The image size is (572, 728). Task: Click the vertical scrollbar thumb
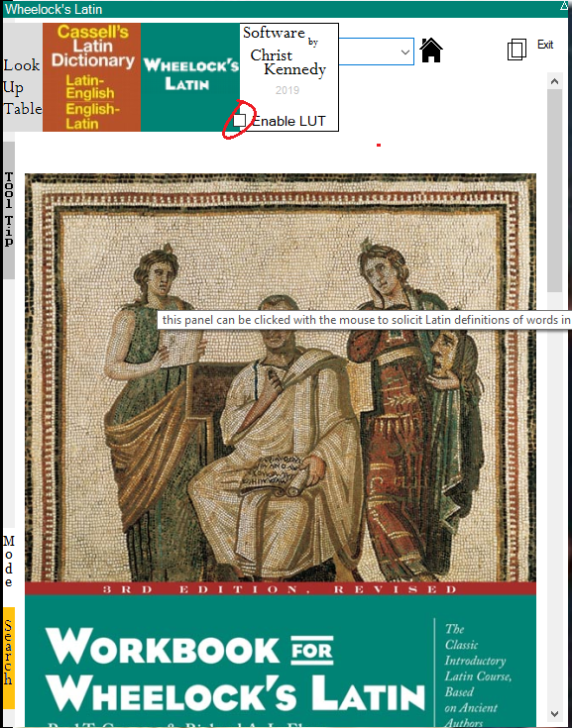(554, 190)
